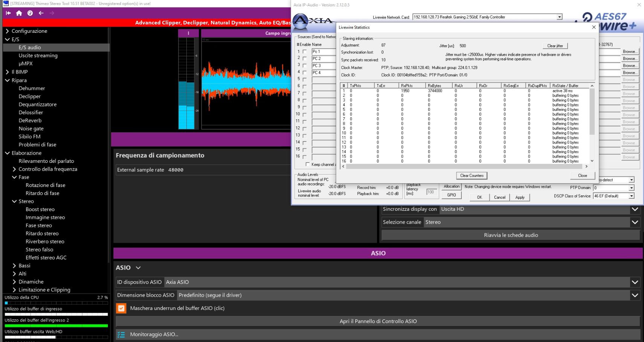This screenshot has width=644, height=342.
Task: Open the PTP Domain dropdown
Action: click(x=632, y=188)
